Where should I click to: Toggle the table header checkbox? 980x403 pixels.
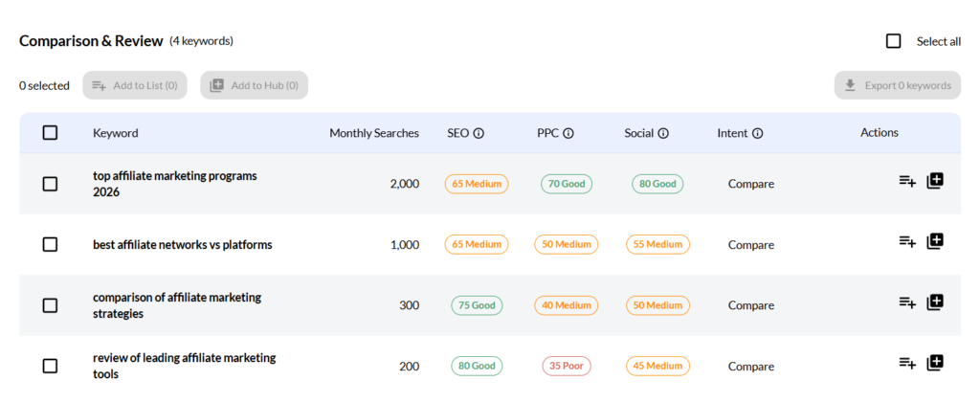coord(50,133)
